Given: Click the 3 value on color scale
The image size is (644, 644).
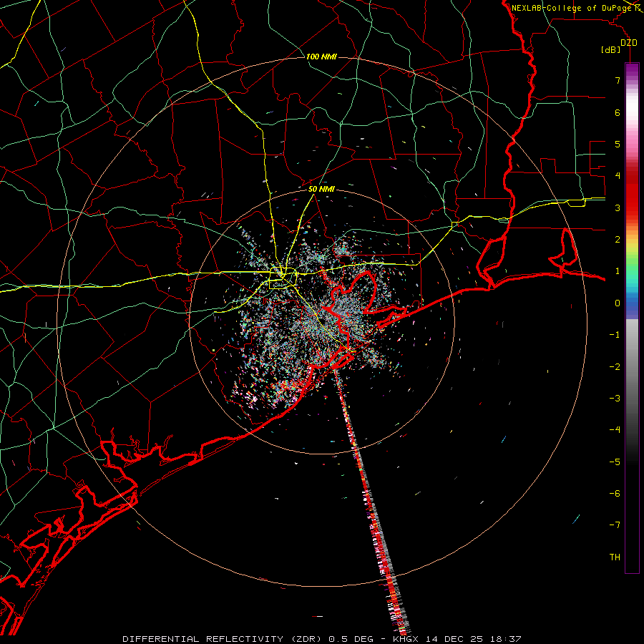Looking at the screenshot, I should click(x=618, y=208).
